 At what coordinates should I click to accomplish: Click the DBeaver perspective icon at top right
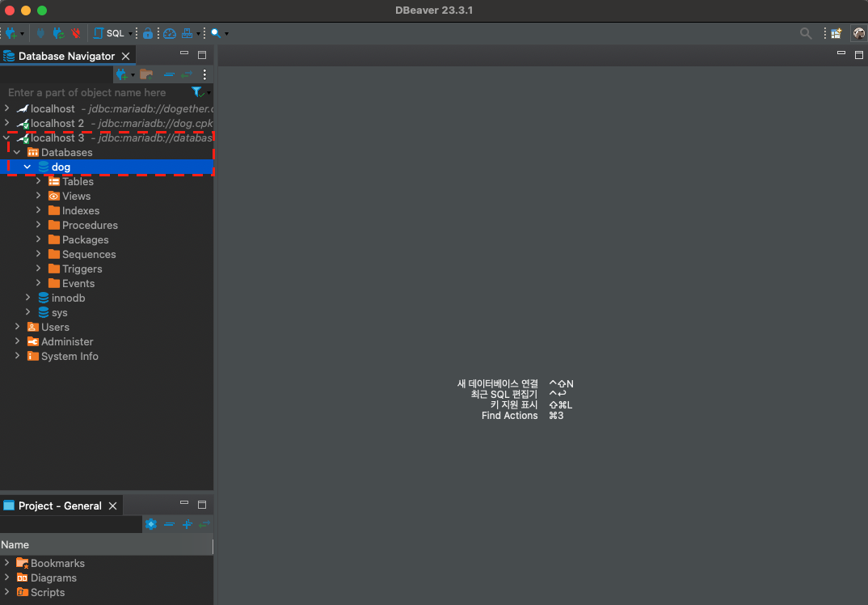858,33
